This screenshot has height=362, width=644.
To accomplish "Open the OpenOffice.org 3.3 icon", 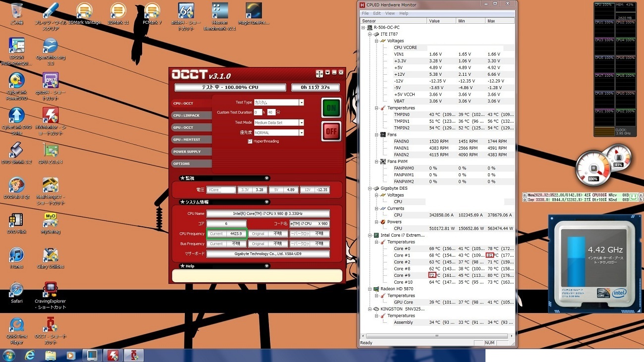I will coord(51,52).
